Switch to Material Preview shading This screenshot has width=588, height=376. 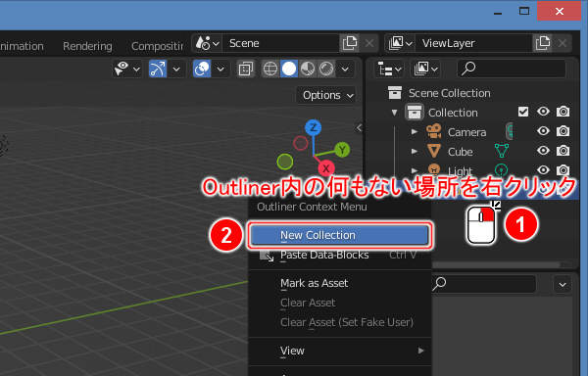(308, 69)
